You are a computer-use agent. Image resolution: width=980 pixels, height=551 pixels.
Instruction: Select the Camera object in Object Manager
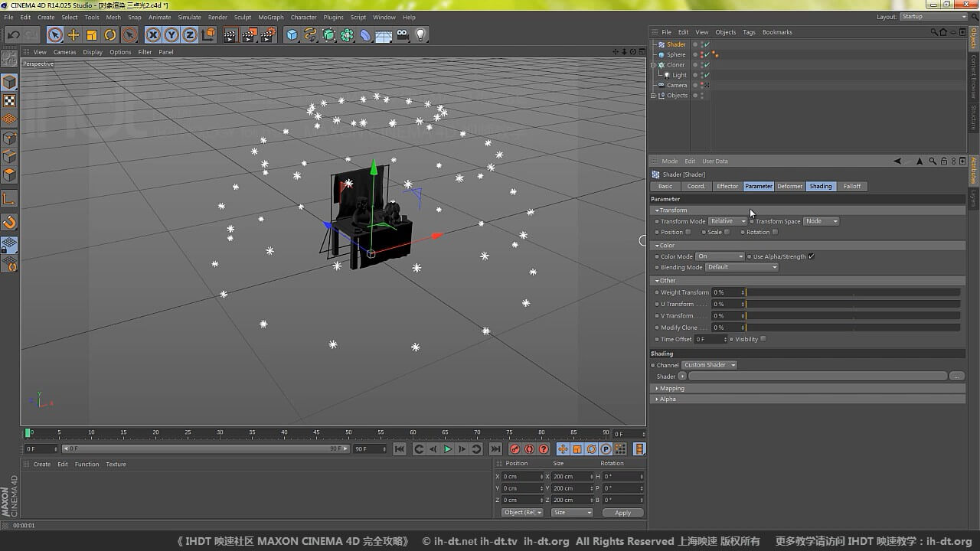pos(676,85)
